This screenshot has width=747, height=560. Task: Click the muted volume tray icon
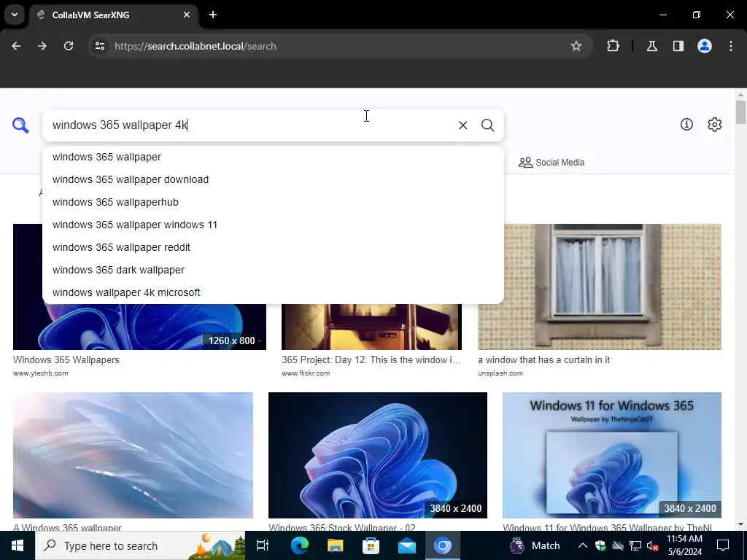pos(653,545)
